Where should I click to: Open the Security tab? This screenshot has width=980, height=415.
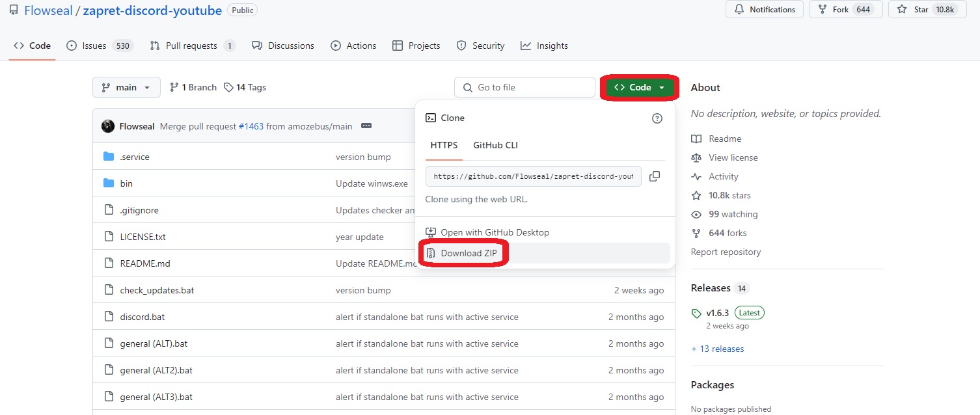click(480, 46)
